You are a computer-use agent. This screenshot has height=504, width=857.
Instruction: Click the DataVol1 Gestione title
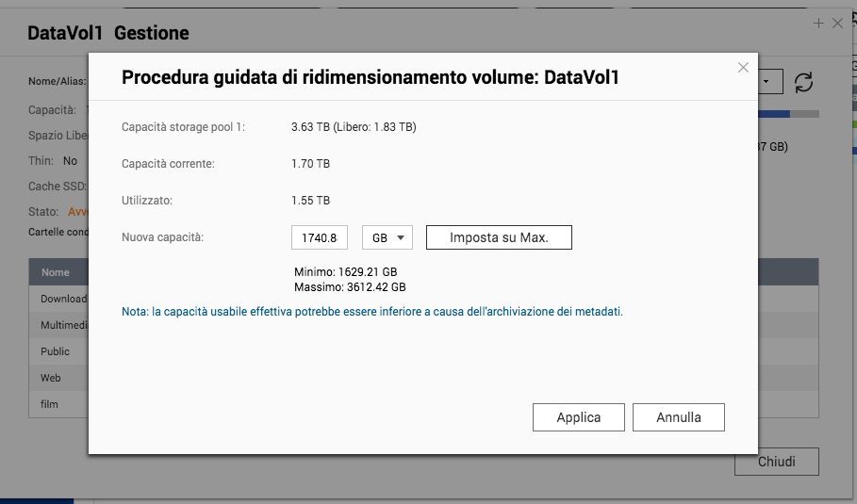pyautogui.click(x=108, y=33)
